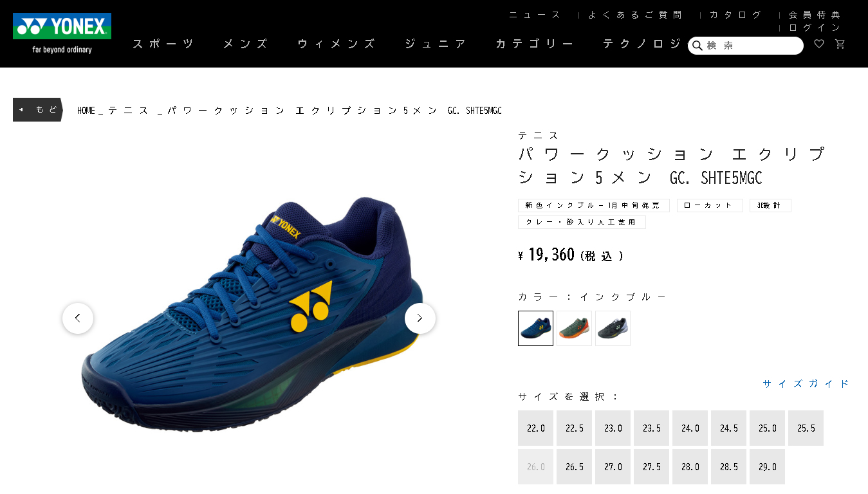Open the wishlist heart icon

(x=819, y=44)
